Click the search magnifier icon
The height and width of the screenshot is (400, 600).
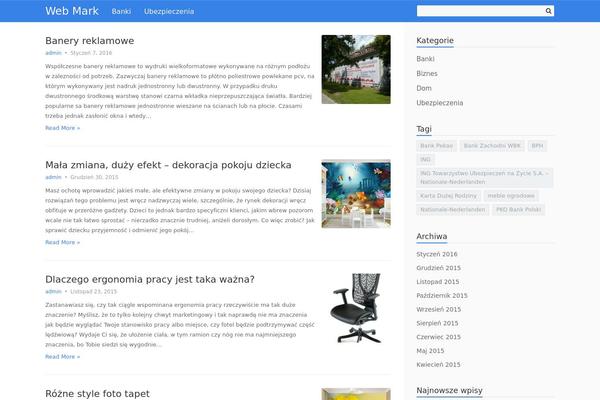[548, 11]
